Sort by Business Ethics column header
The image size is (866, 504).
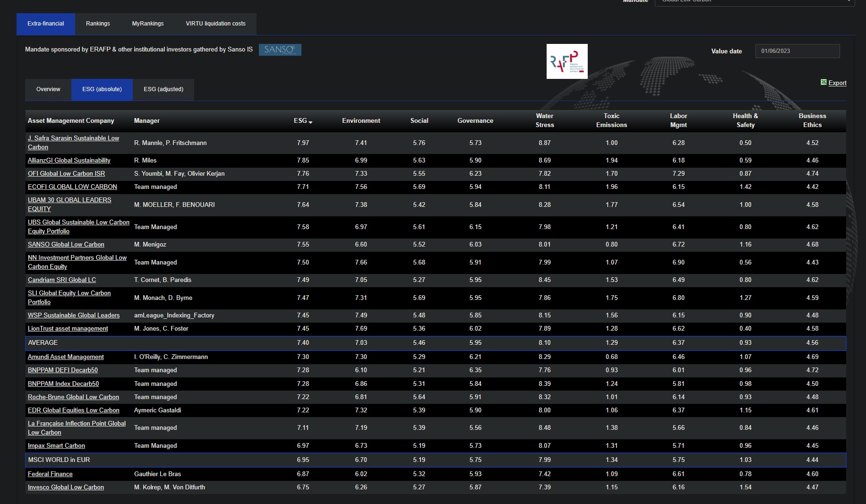point(812,120)
